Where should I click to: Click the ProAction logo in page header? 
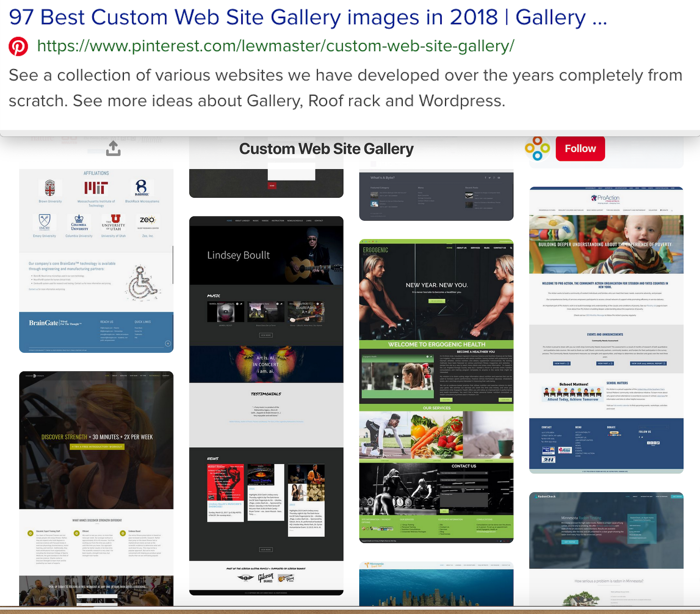605,199
